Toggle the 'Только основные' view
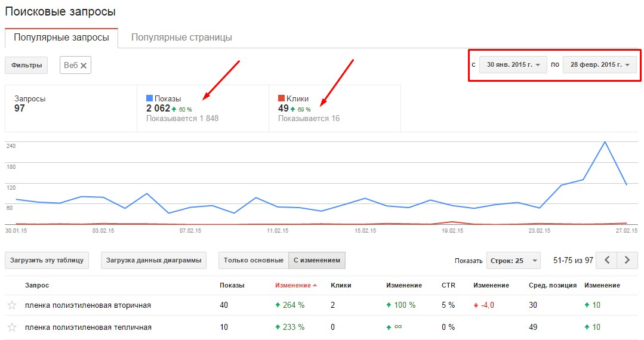644x340 pixels. click(x=254, y=260)
